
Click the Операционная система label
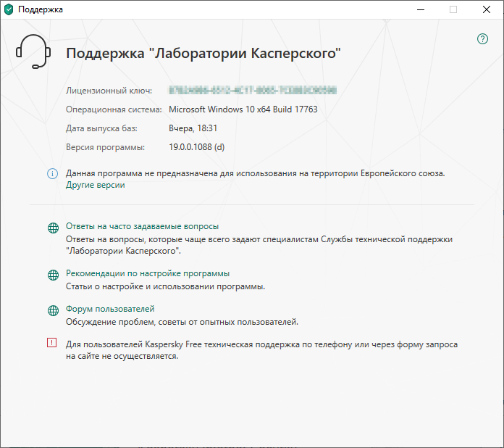[x=114, y=109]
